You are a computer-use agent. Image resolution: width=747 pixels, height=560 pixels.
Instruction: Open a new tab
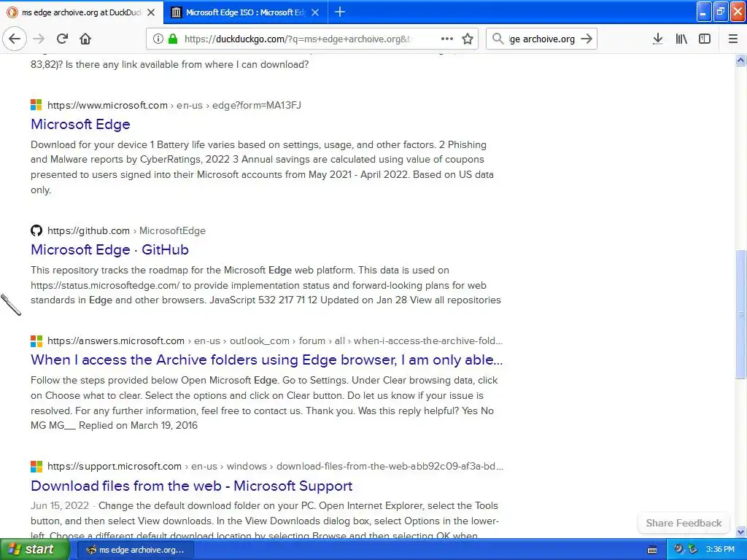[340, 12]
